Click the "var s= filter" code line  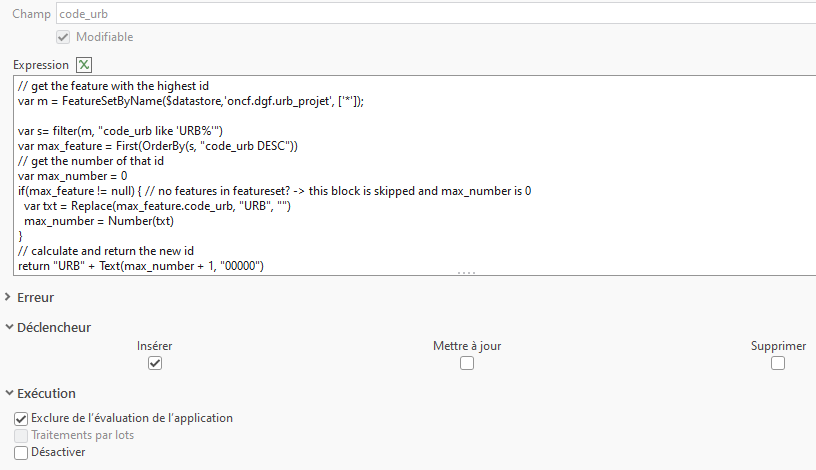(120, 131)
